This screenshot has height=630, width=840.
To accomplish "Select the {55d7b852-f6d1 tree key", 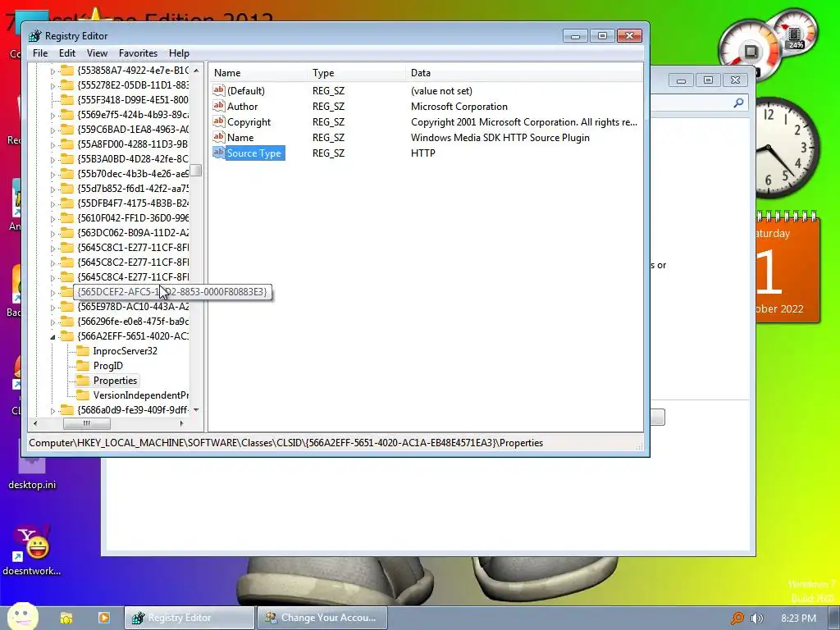I will 133,189.
